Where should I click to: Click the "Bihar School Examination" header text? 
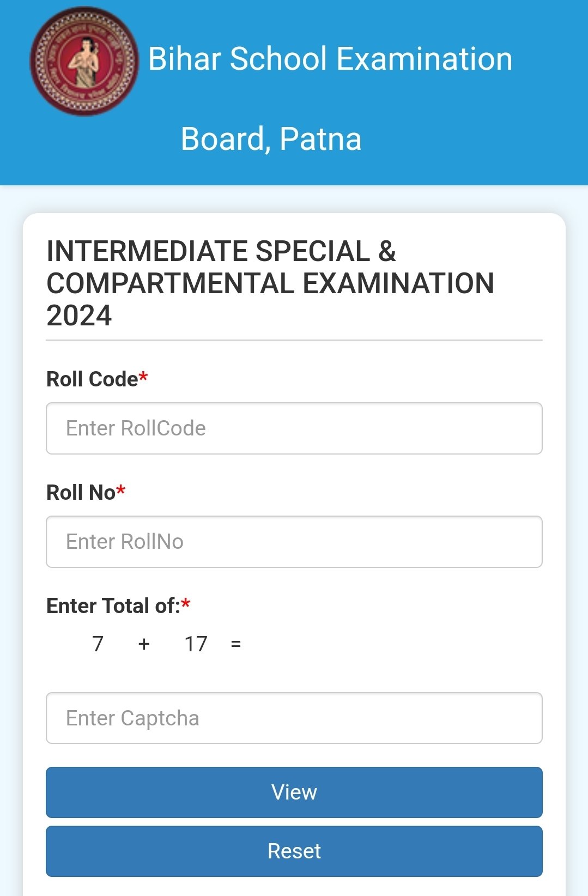tap(330, 59)
